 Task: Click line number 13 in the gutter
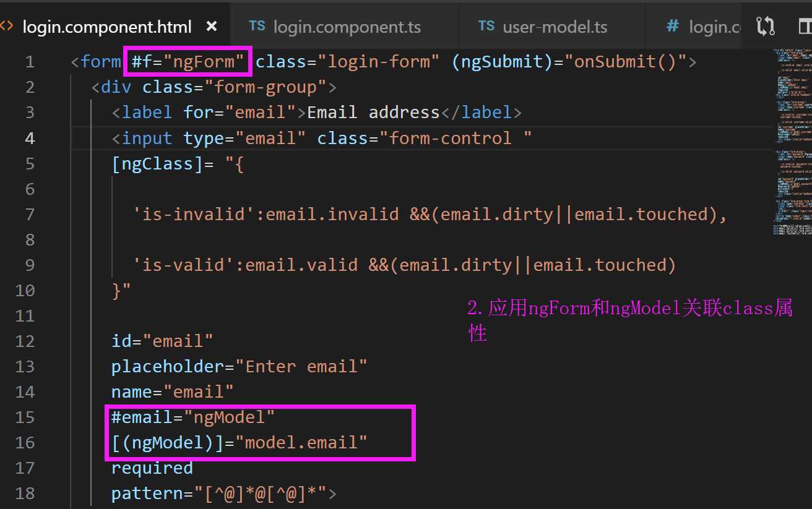tap(25, 366)
